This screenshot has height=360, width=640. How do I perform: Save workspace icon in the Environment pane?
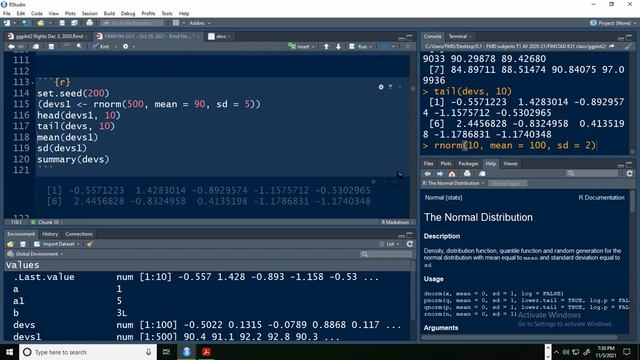(x=23, y=244)
